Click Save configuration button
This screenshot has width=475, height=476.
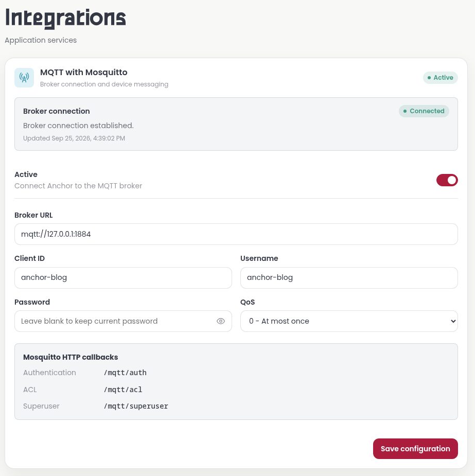tap(415, 449)
